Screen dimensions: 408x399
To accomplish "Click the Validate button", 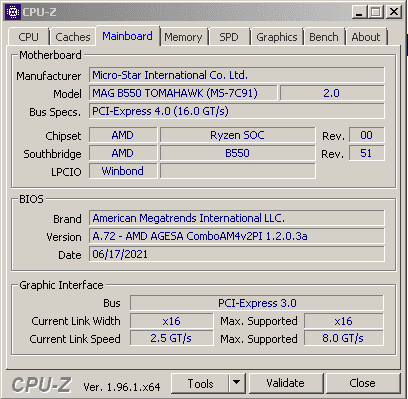I will (286, 383).
